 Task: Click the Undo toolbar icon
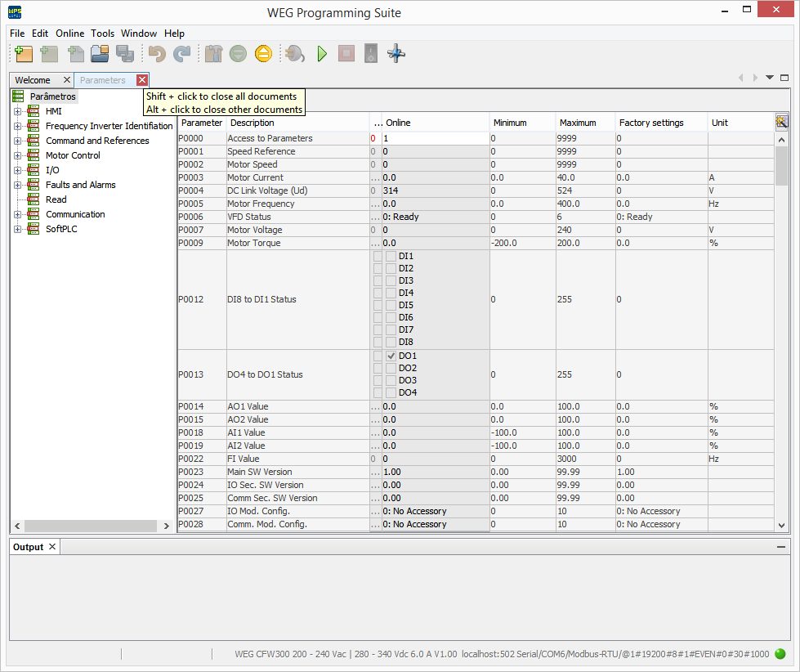(156, 53)
